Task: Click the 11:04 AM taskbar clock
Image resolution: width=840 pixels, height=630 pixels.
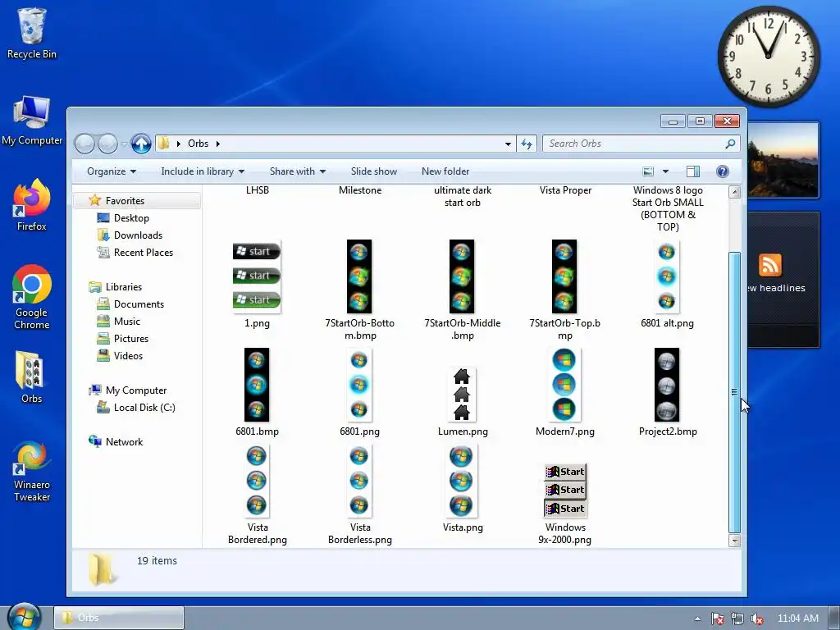Action: point(797,619)
